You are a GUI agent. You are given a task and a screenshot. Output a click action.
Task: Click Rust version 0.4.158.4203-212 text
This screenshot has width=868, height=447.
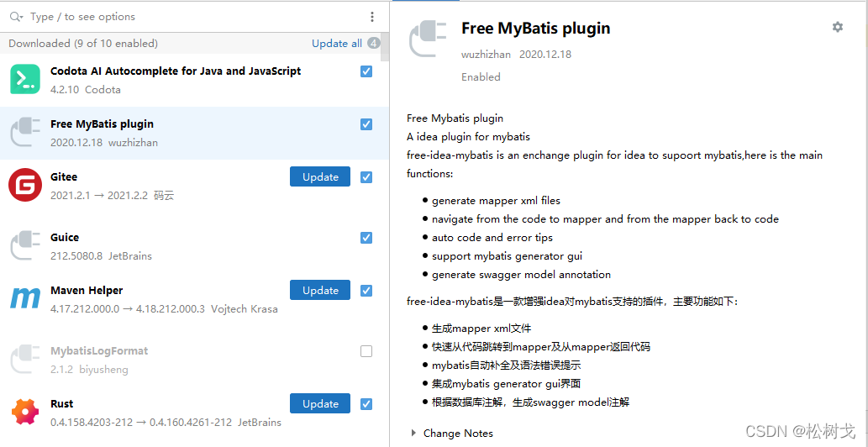tap(92, 422)
